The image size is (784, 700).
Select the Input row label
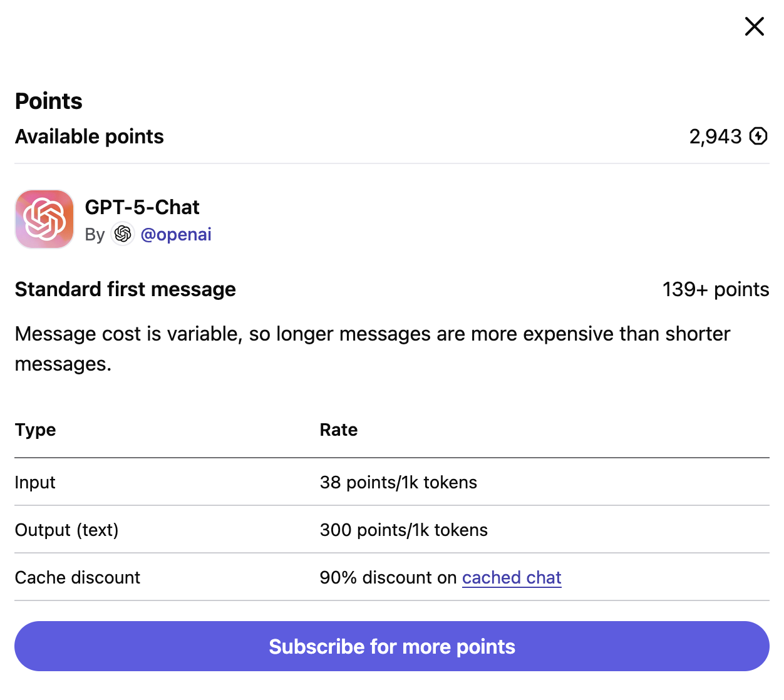pyautogui.click(x=35, y=483)
